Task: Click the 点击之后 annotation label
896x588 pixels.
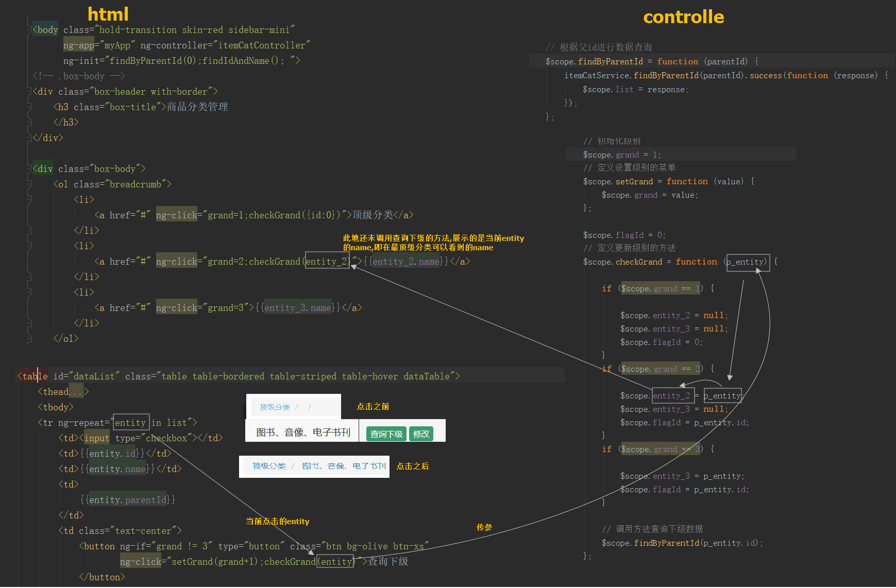Action: coord(413,466)
